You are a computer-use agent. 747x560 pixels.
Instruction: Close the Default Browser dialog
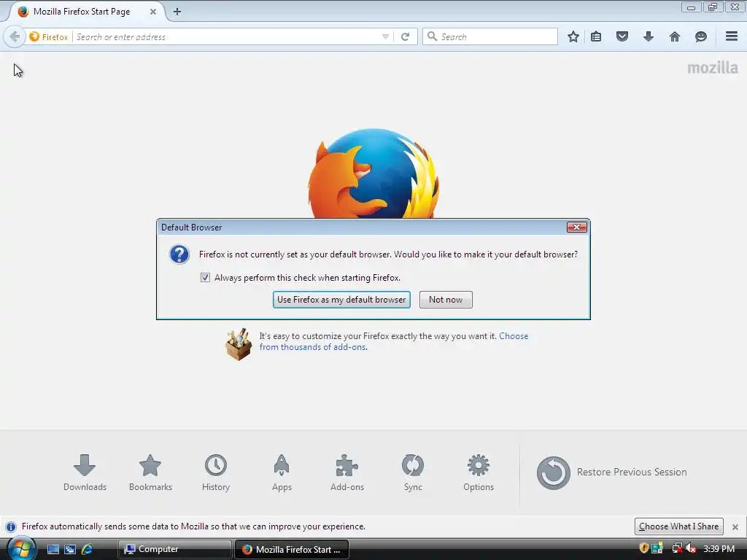[576, 227]
